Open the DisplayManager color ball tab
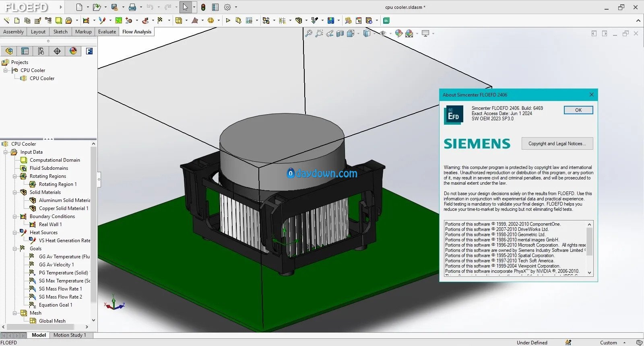Screen dimensions: 644x346 click(73, 51)
